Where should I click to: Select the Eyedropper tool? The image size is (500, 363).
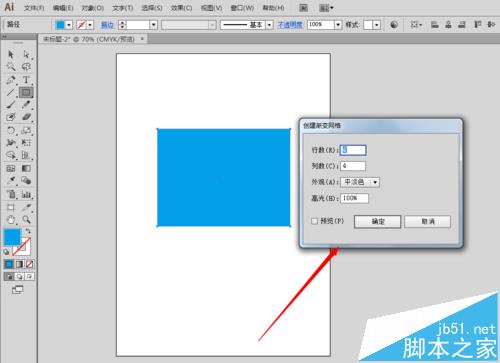click(11, 181)
